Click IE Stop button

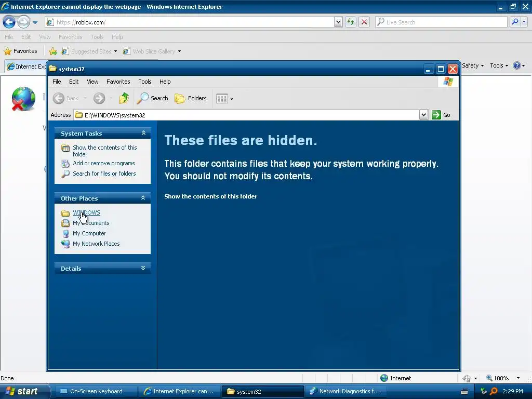[364, 22]
